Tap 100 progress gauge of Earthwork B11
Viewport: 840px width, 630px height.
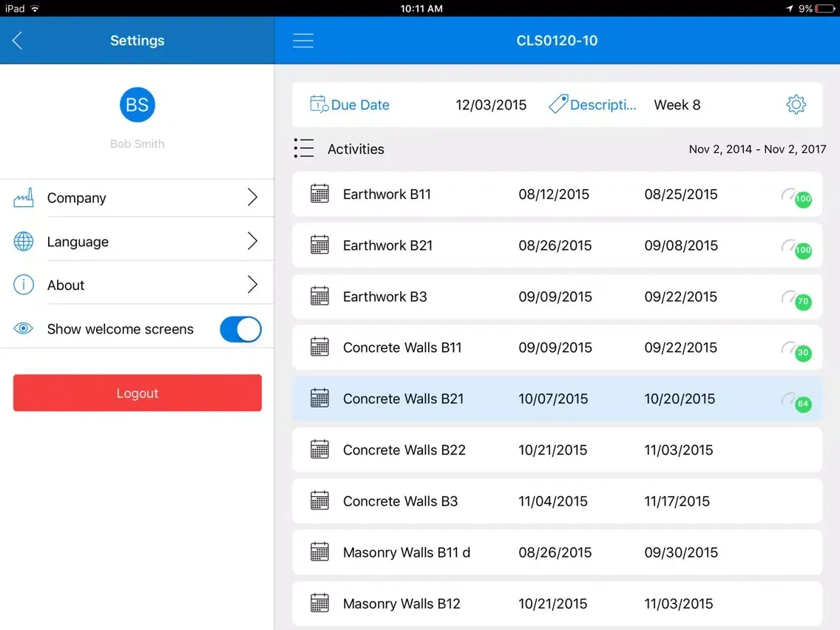point(796,197)
